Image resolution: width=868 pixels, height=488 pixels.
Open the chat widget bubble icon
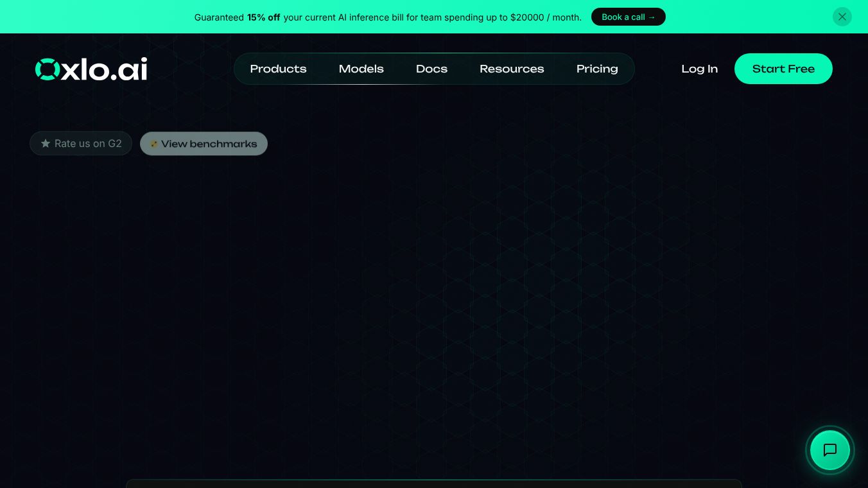(829, 450)
